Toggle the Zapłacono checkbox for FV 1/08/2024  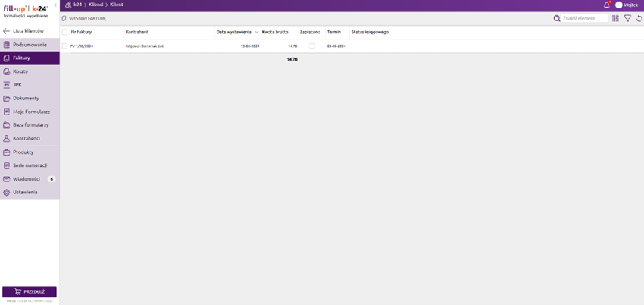[312, 46]
